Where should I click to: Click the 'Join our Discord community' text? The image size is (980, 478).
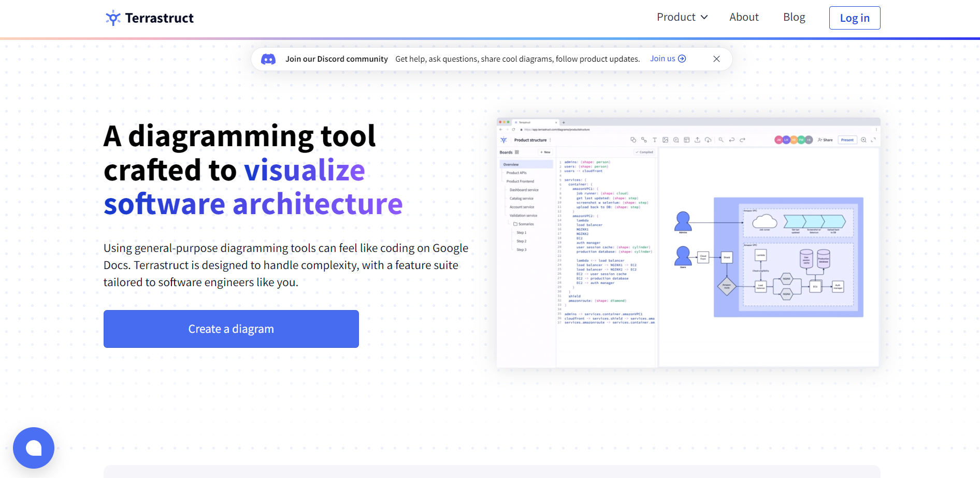tap(337, 59)
